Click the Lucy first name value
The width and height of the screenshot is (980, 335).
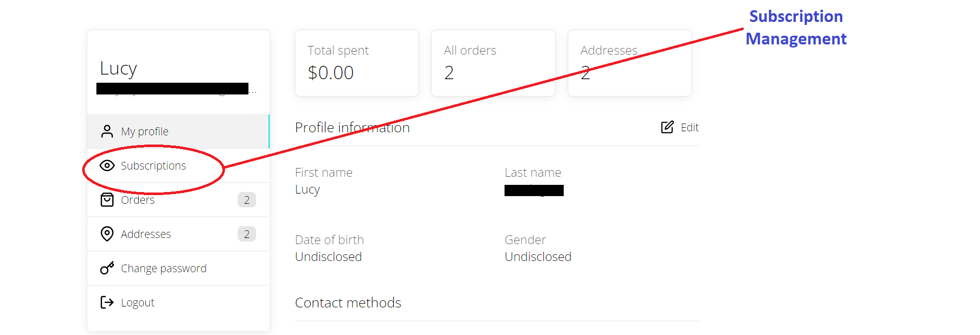pos(308,189)
